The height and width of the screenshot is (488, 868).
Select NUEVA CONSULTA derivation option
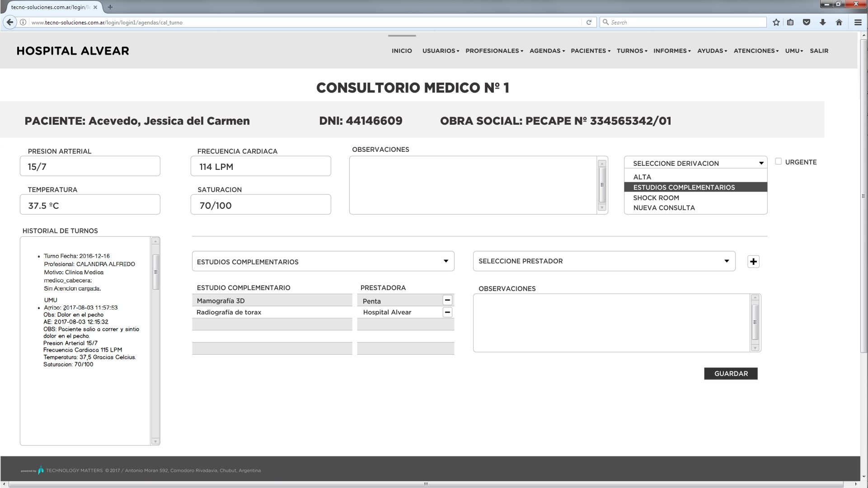695,208
